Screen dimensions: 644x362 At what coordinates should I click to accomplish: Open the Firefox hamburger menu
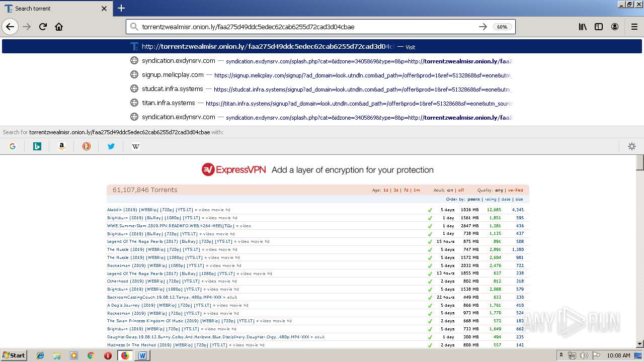click(x=634, y=27)
